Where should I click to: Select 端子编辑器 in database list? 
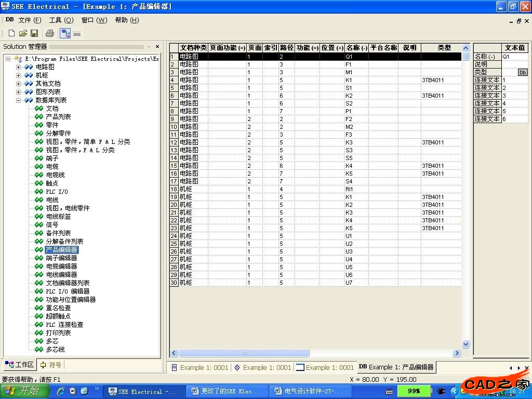pyautogui.click(x=61, y=258)
